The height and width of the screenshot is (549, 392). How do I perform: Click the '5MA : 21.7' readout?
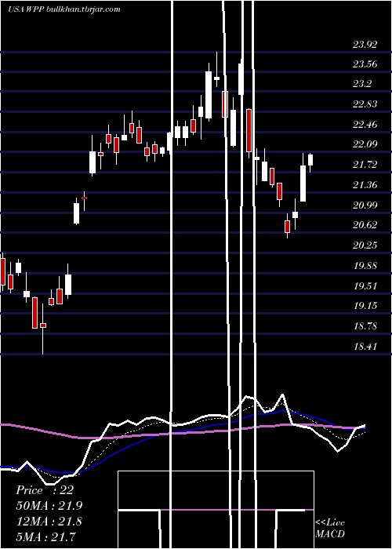pos(45,536)
